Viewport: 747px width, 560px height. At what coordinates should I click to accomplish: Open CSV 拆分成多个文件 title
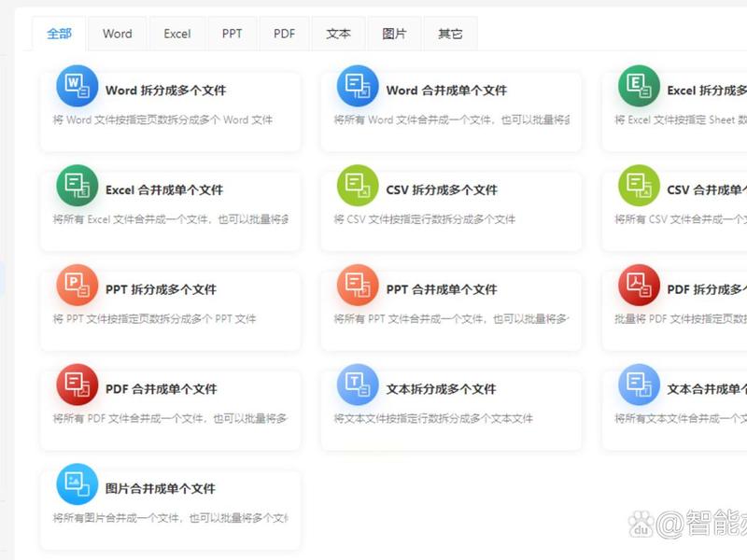[442, 190]
